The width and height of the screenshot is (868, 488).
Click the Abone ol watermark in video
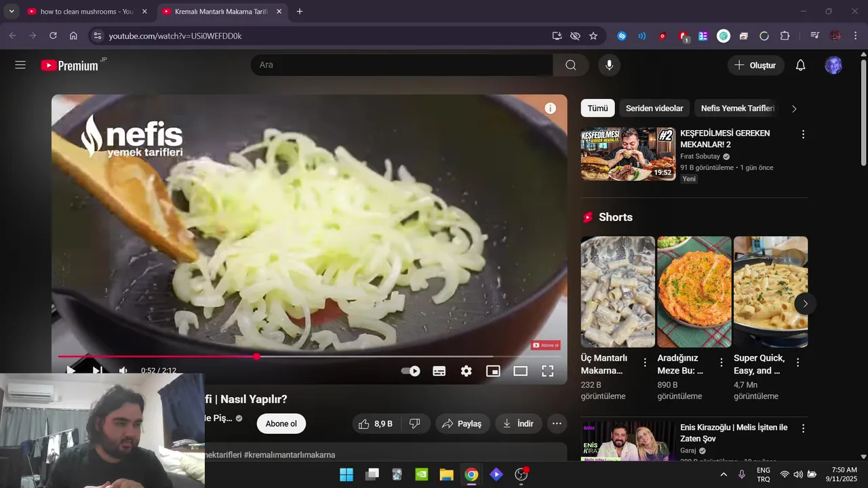pyautogui.click(x=546, y=345)
